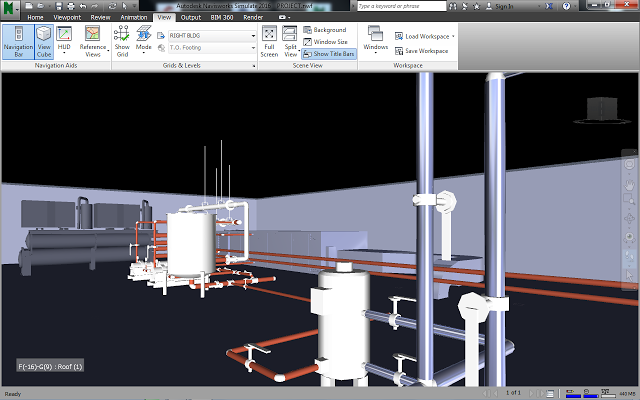Click the disk progress bar in status bar
The height and width of the screenshot is (400, 640).
pyautogui.click(x=591, y=393)
